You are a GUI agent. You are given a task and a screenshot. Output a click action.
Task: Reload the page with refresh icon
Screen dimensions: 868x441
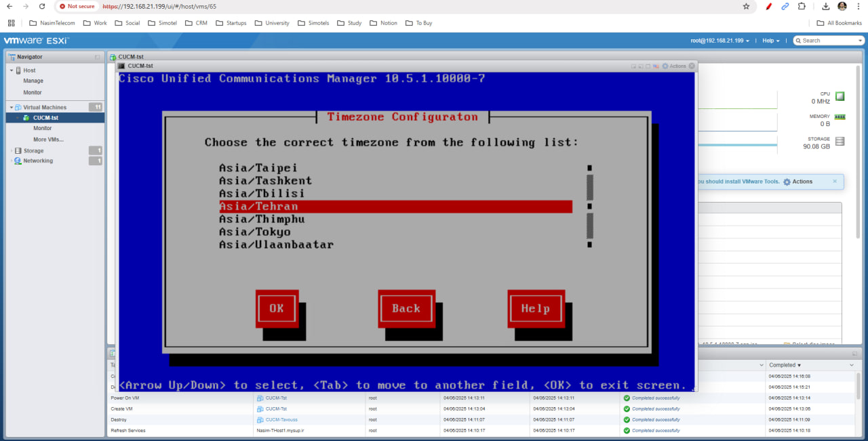click(42, 6)
